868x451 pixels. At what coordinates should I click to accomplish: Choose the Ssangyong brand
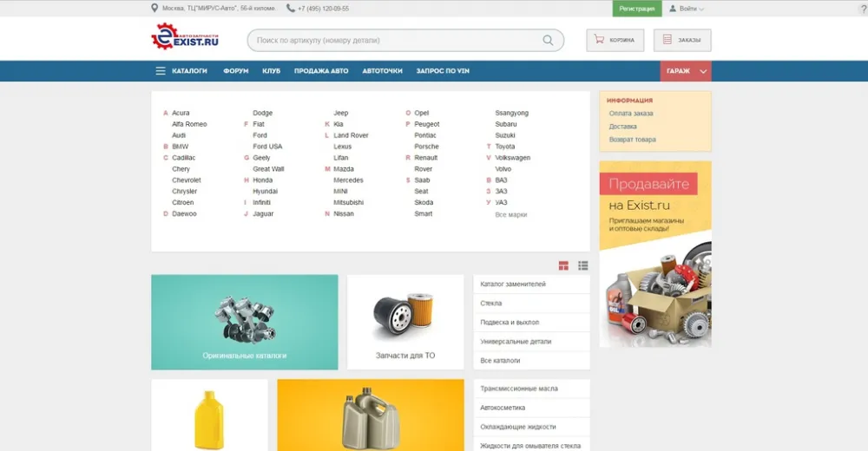[511, 113]
